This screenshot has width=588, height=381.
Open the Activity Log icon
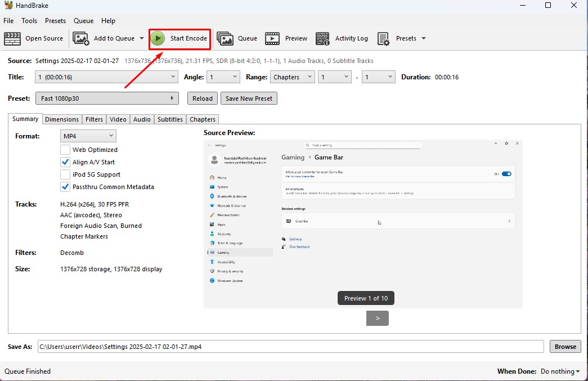322,38
